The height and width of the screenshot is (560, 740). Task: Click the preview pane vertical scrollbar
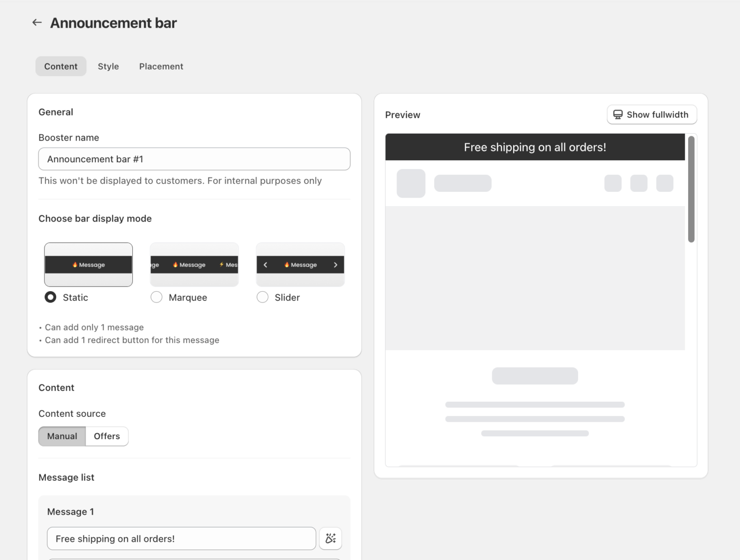click(x=691, y=189)
